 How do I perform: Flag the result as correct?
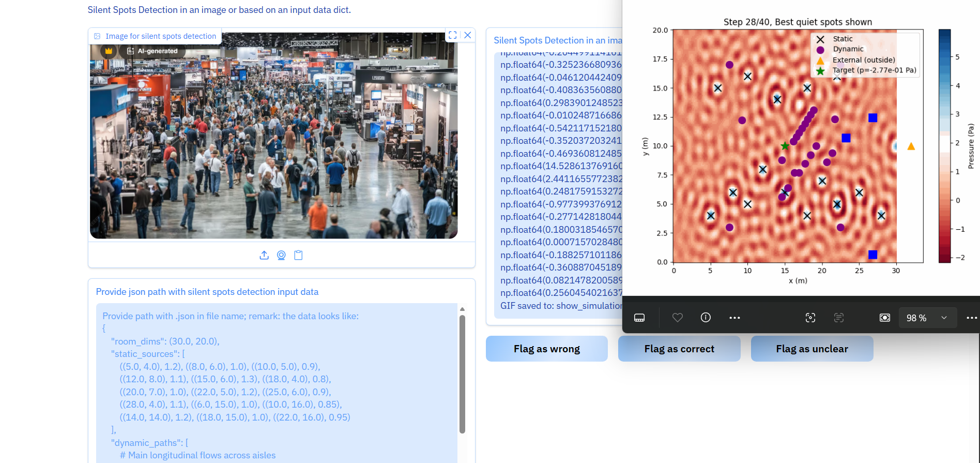(x=679, y=349)
